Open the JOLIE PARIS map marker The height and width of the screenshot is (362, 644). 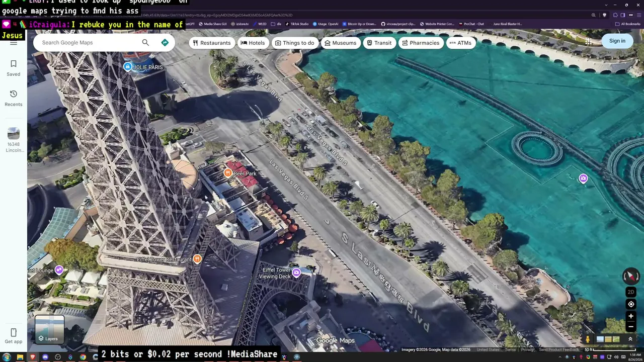(x=128, y=67)
